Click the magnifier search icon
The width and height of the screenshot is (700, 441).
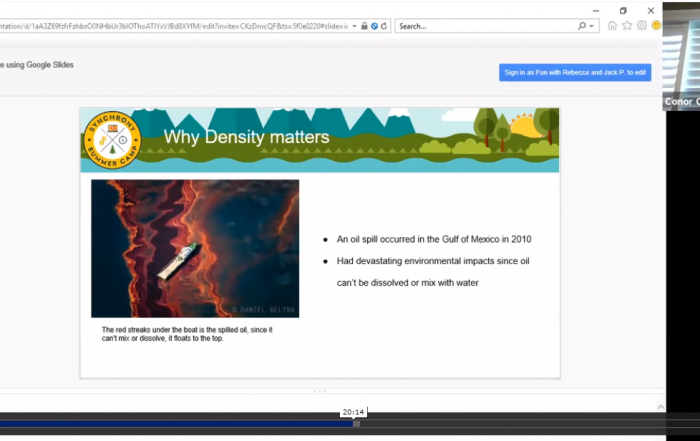(x=581, y=25)
